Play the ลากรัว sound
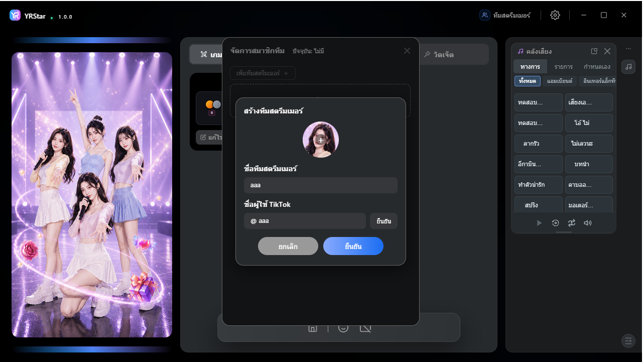This screenshot has height=362, width=644. [539, 144]
